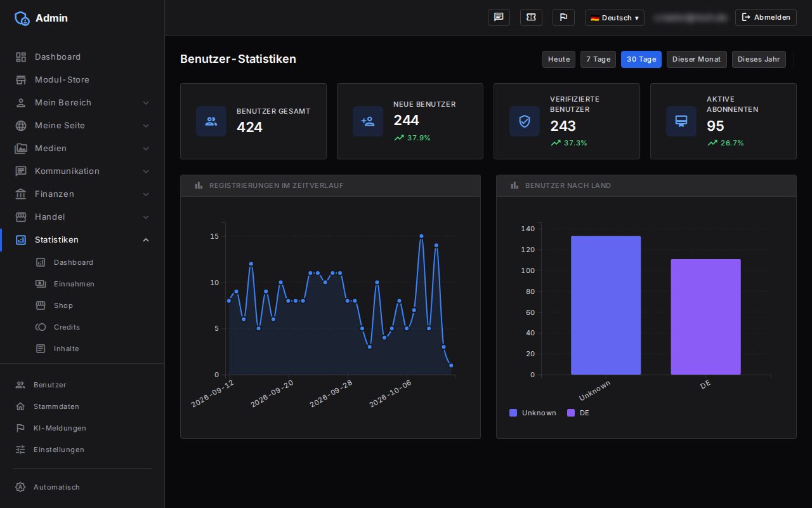Open the Medien sidebar menu label
Screen dimensions: 812x508
point(51,148)
